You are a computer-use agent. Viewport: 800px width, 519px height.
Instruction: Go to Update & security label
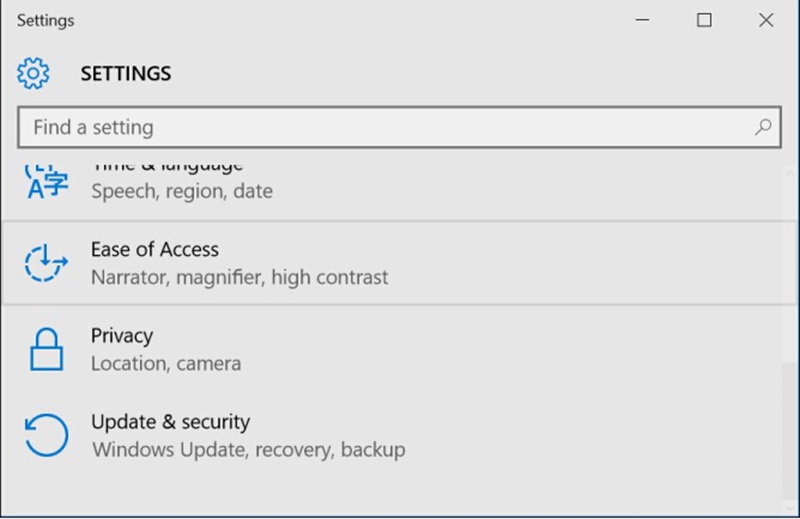pyautogui.click(x=170, y=422)
